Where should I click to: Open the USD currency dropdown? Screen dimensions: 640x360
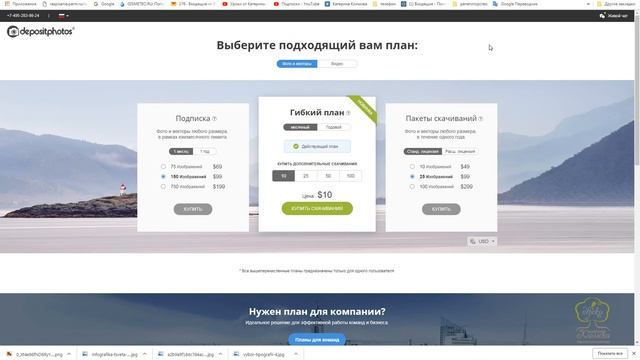482,241
